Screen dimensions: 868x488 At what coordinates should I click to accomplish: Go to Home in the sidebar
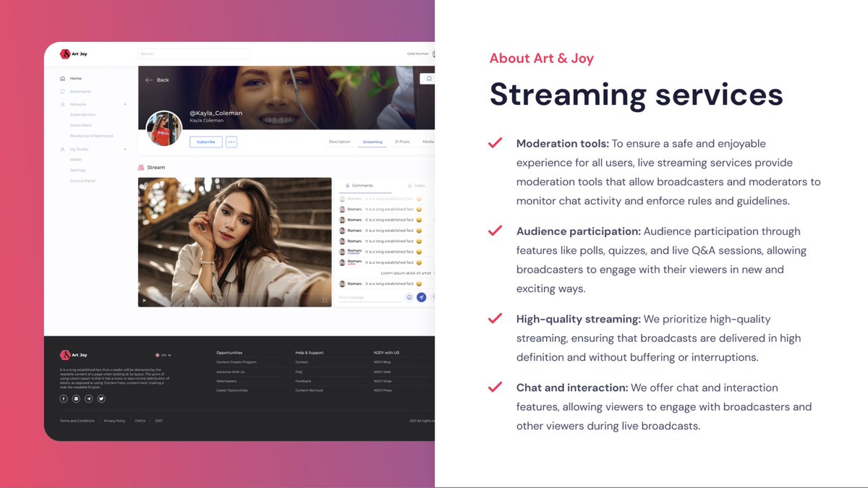point(76,78)
